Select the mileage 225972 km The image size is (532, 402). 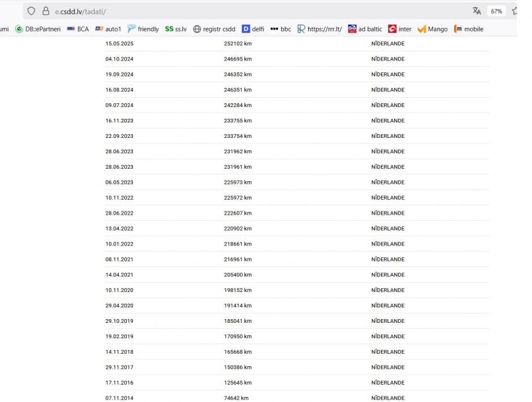[x=238, y=198]
